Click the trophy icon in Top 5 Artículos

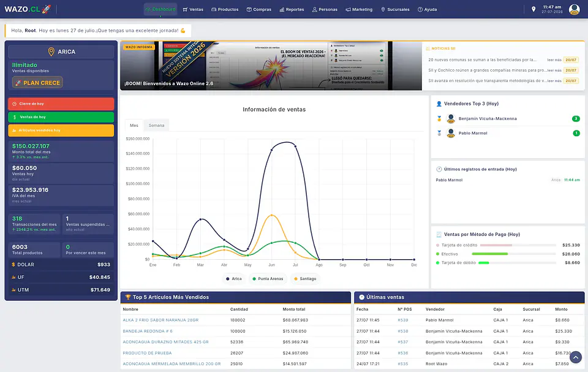(x=128, y=297)
